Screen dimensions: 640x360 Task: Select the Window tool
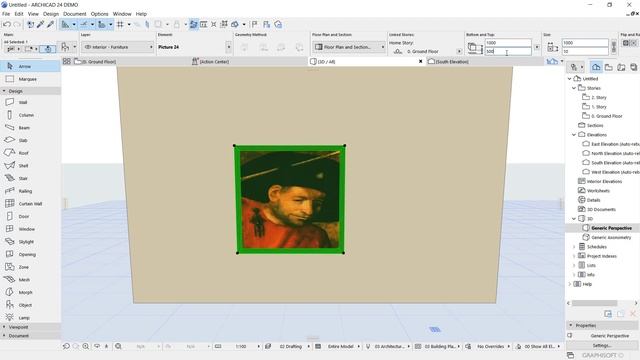(30, 229)
